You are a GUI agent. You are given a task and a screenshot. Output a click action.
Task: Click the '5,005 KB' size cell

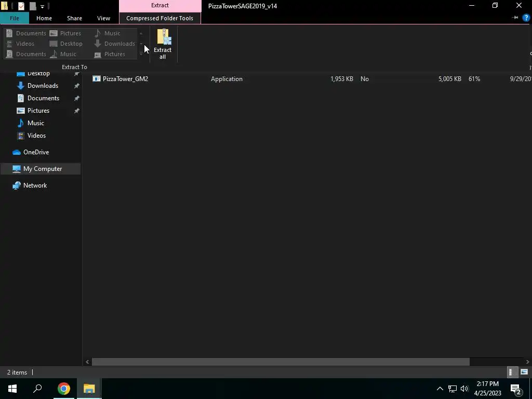coord(449,79)
